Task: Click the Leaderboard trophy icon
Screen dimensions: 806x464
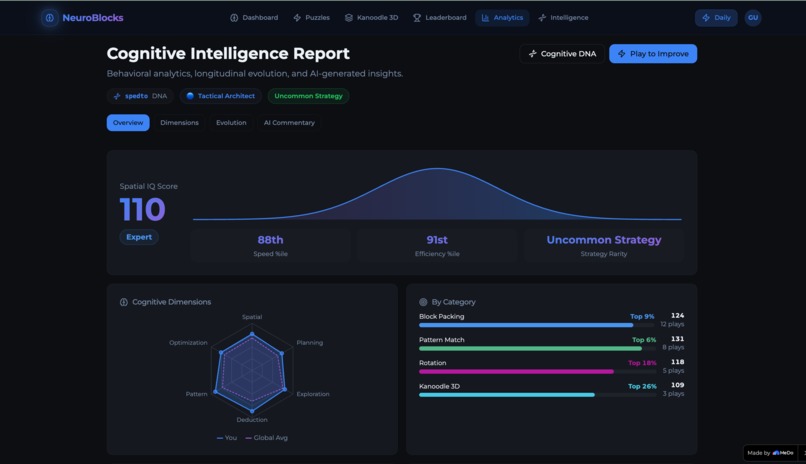Action: (x=417, y=17)
